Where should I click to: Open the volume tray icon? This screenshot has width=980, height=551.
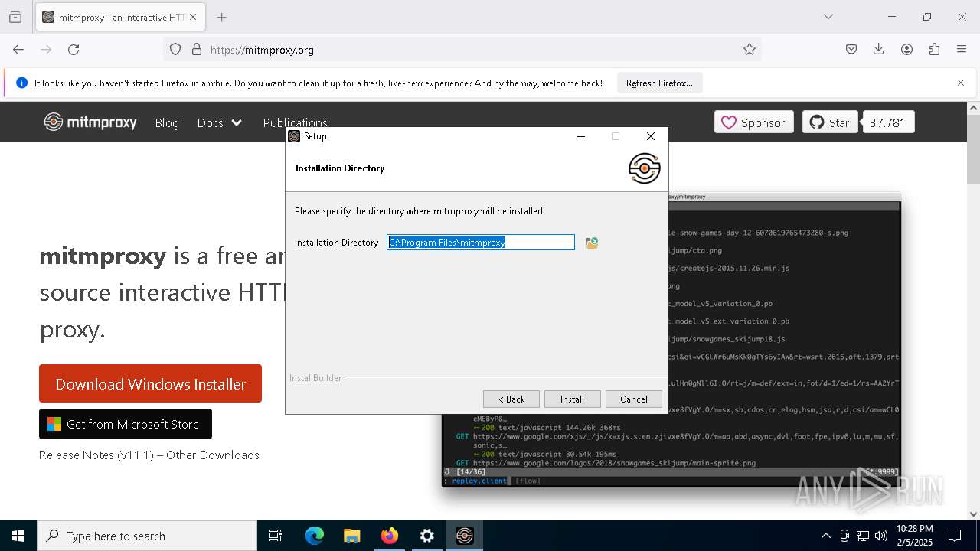881,536
